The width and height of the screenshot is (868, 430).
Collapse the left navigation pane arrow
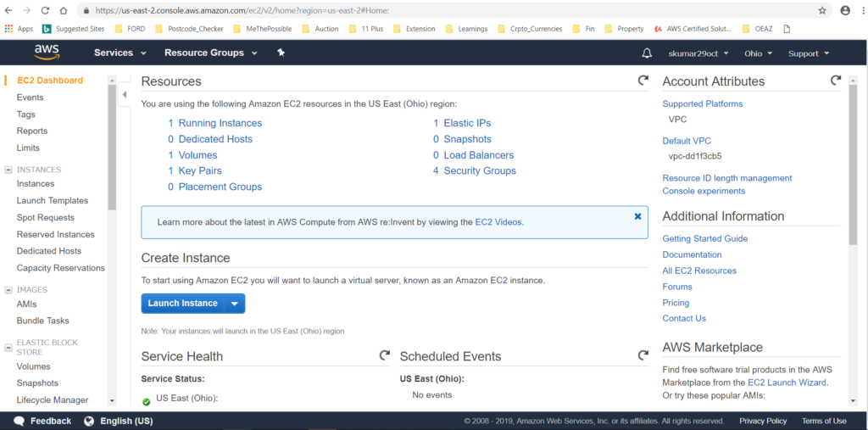coord(125,95)
